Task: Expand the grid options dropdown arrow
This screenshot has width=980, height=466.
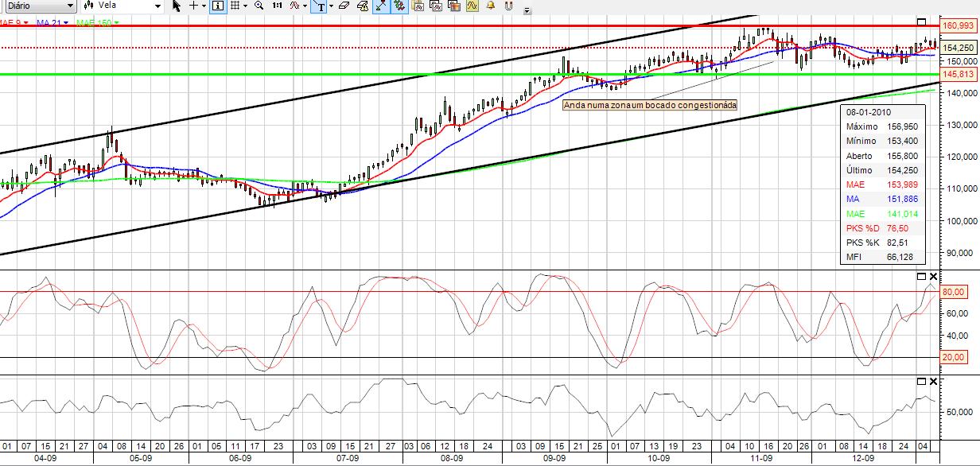Action: [245, 6]
